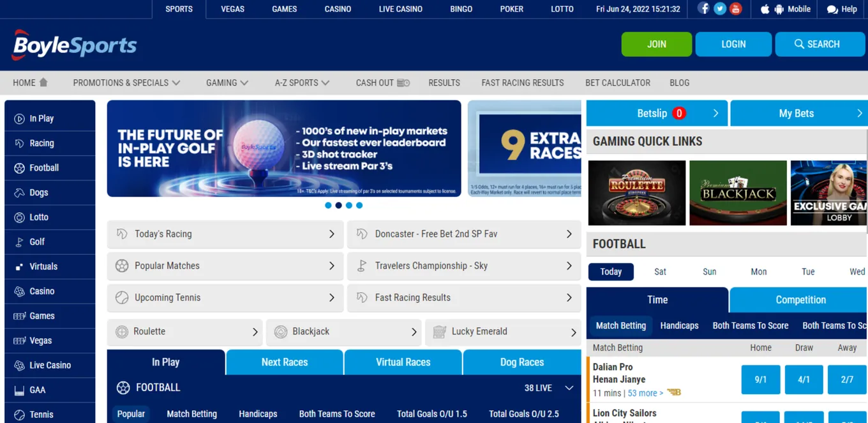This screenshot has width=868, height=423.
Task: Click the BoyleSports logo
Action: point(74,45)
